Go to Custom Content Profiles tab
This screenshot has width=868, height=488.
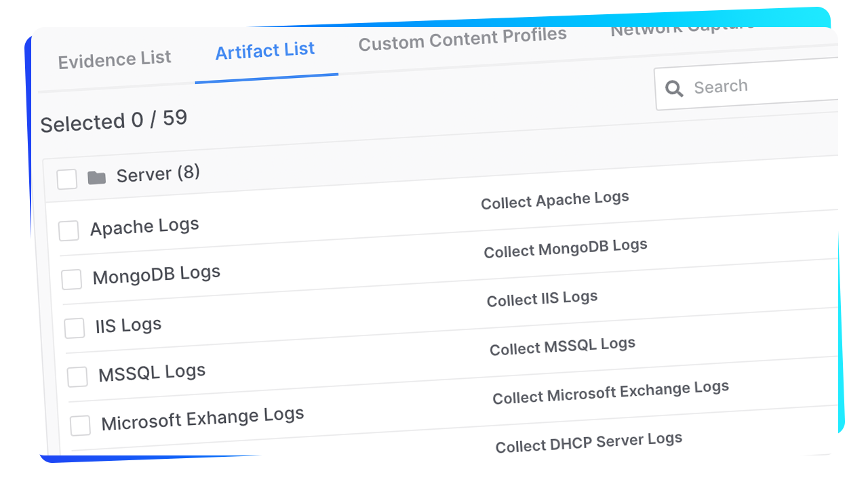(x=462, y=39)
